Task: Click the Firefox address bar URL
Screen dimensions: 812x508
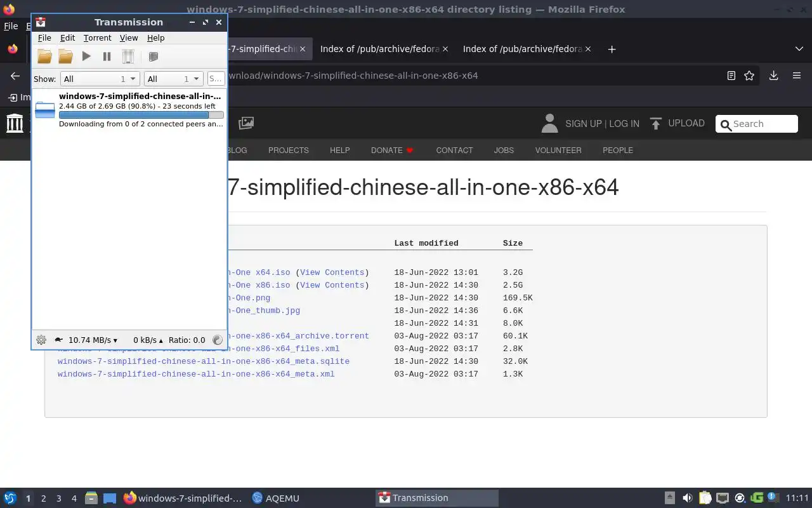Action: (x=353, y=76)
